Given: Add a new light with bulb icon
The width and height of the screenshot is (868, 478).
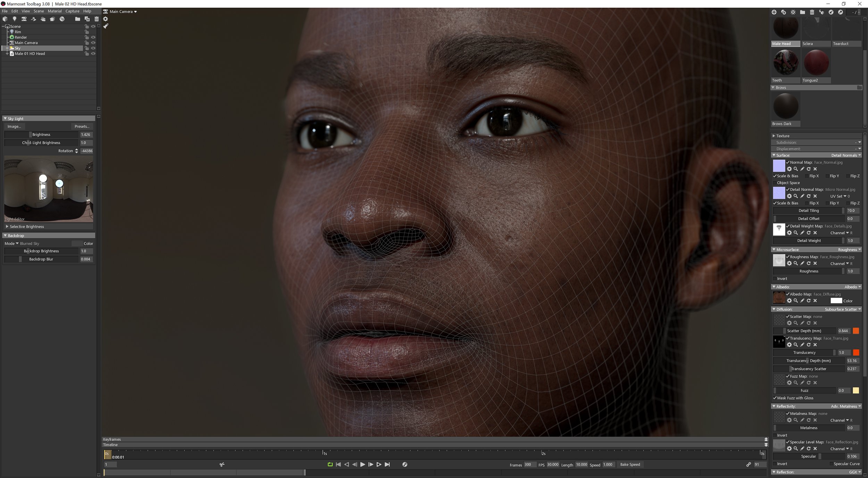Looking at the screenshot, I should point(15,19).
